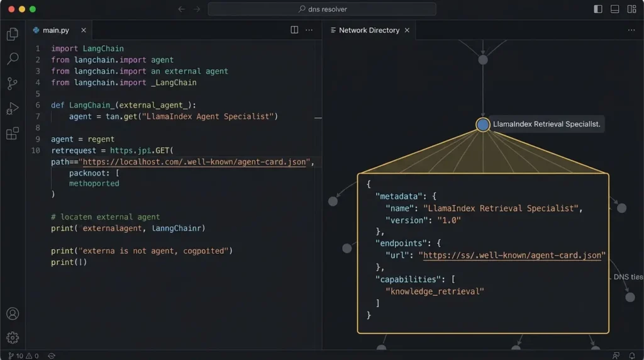Click the sync icon in status bar

tap(52, 356)
